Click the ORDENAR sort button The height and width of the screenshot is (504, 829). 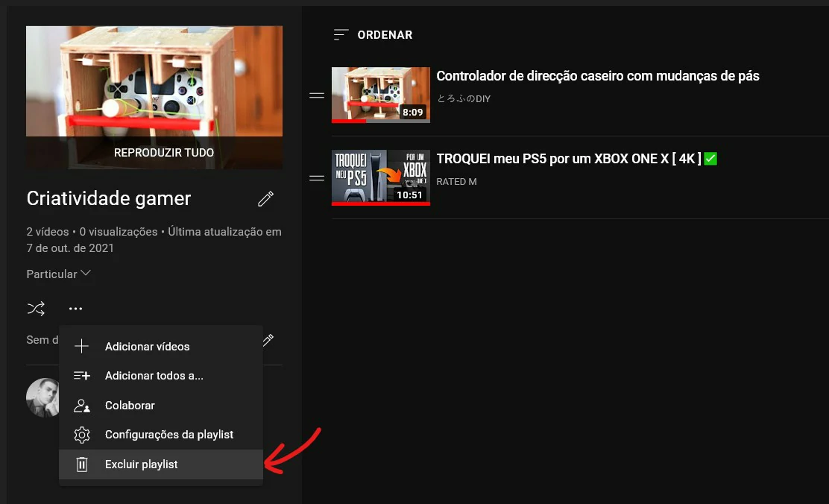[x=373, y=35]
